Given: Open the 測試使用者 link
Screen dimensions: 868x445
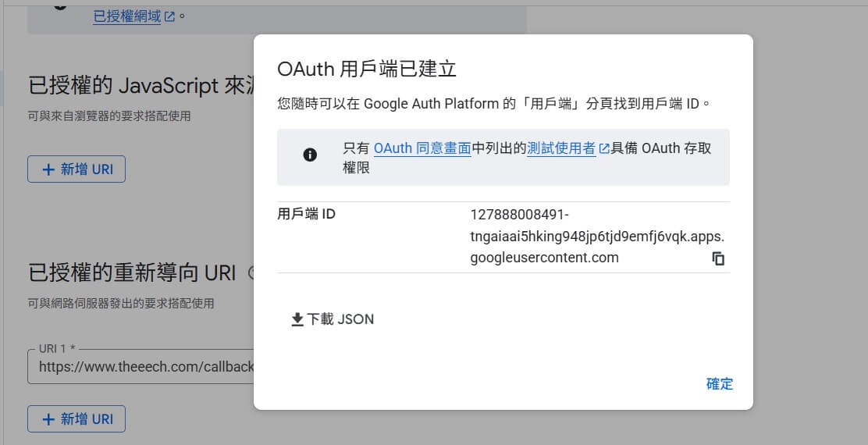Looking at the screenshot, I should click(561, 148).
